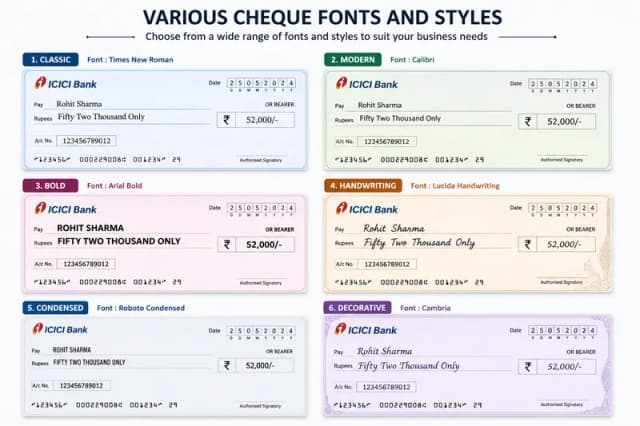Screen dimensions: 640x426
Task: Click the 52,000/- amount on Modern cheque
Action: point(564,122)
